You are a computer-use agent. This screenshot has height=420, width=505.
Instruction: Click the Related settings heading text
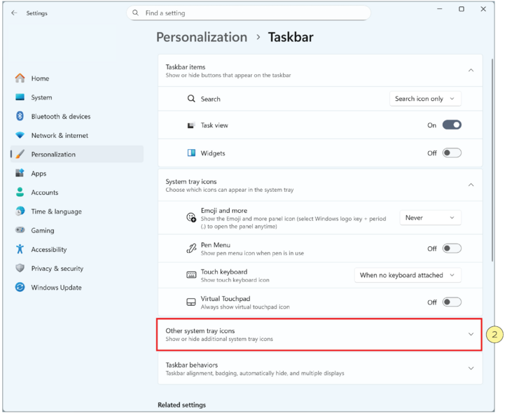click(181, 405)
